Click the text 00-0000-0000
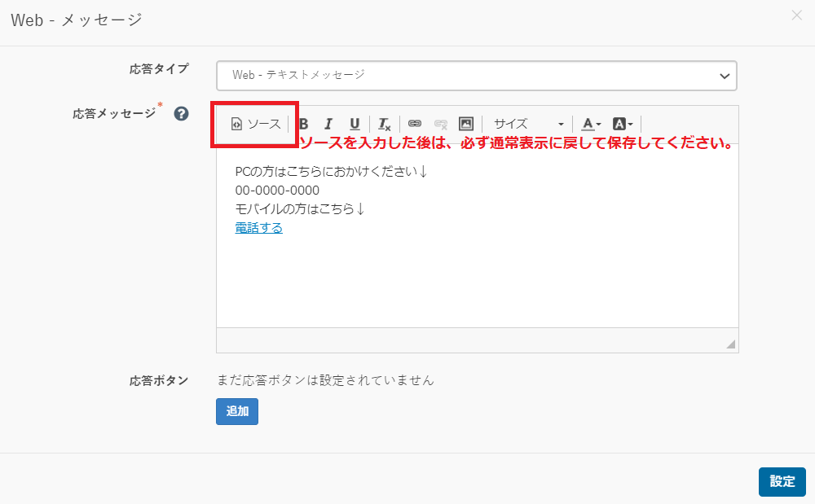 [x=277, y=191]
